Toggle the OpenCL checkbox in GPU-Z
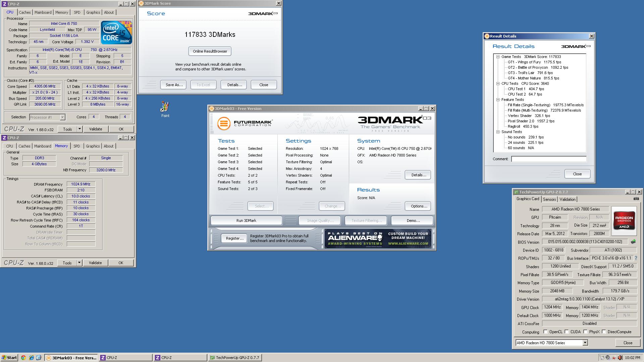The image size is (644, 362). tap(545, 332)
